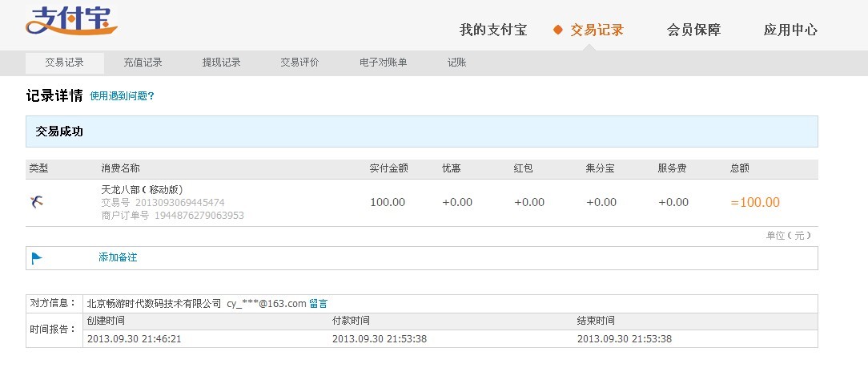868x368 pixels.
Task: Click the payment time value under 付款时间
Action: pos(380,338)
